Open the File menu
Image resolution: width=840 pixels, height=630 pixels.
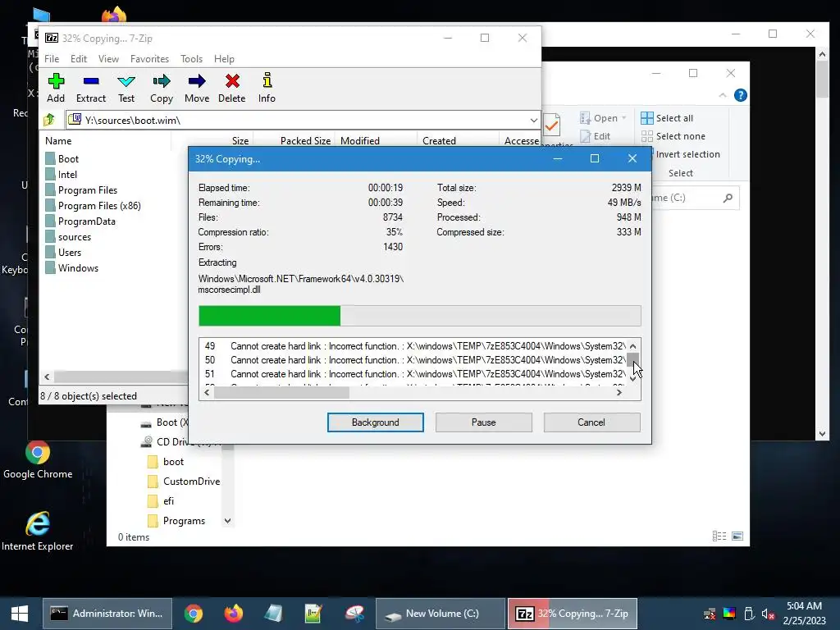point(52,59)
